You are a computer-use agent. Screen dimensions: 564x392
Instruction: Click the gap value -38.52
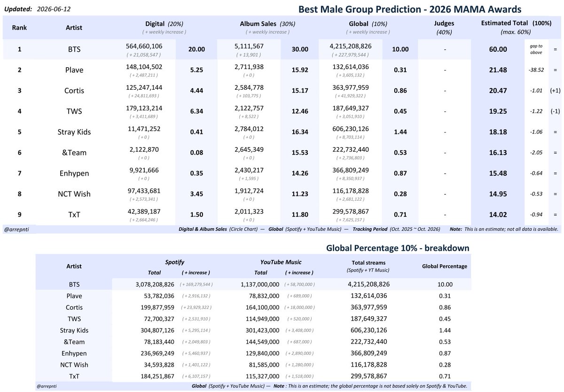(x=536, y=70)
